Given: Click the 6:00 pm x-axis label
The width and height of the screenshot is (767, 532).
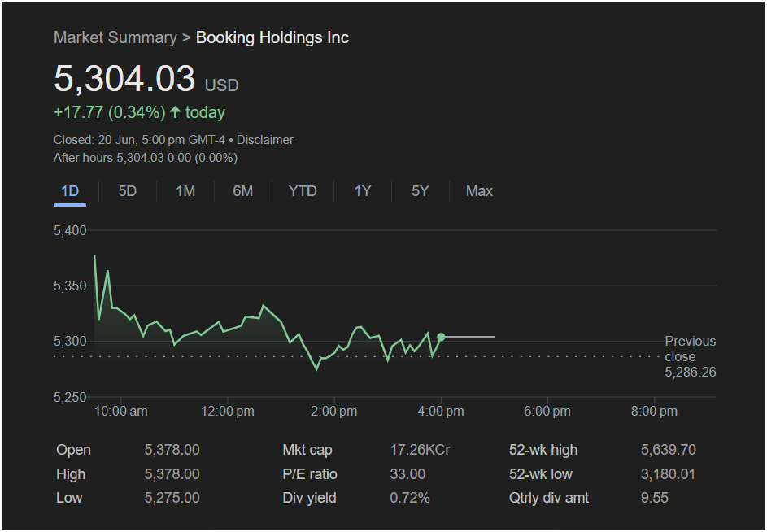Looking at the screenshot, I should [x=547, y=411].
